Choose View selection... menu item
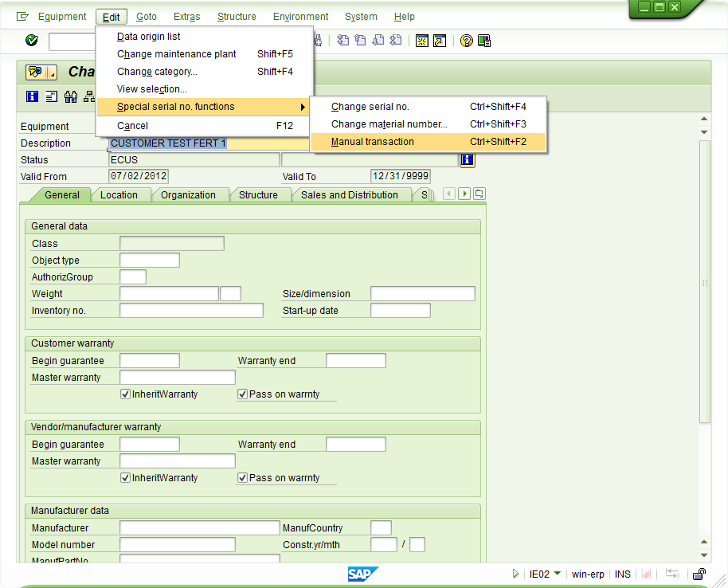 tap(205, 89)
